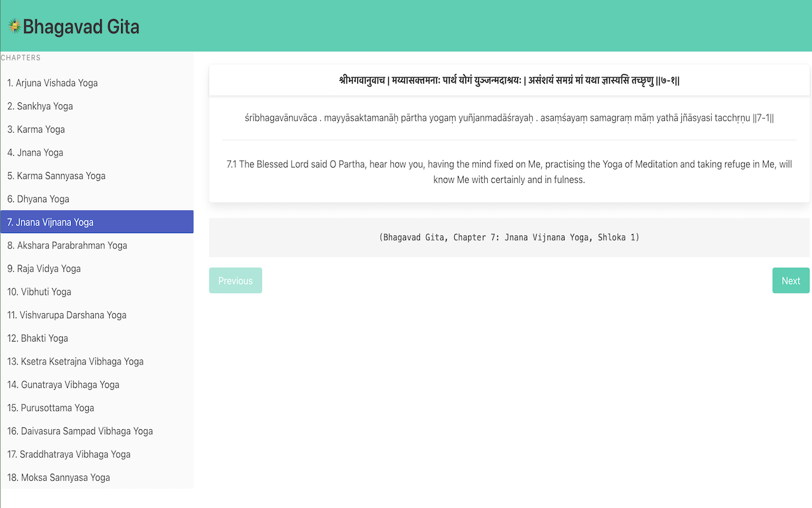Click the Bhagavad Gita sun logo icon
The height and width of the screenshot is (508, 812).
(x=14, y=26)
